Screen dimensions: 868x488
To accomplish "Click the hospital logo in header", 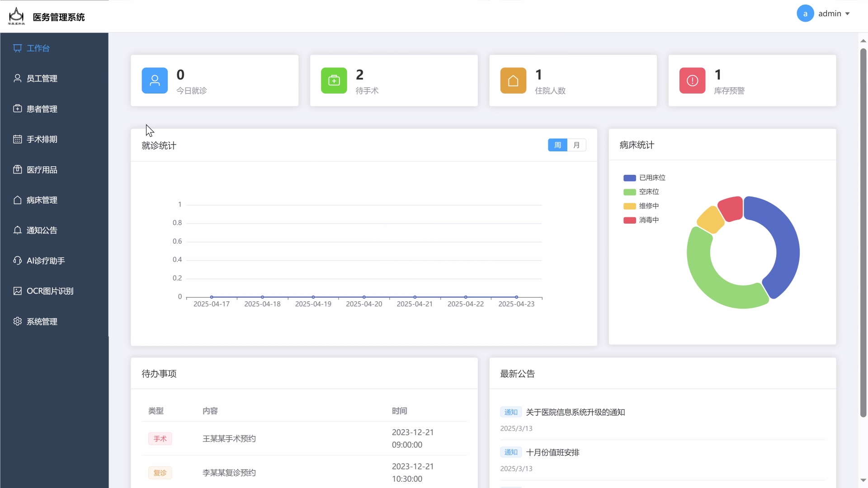I will pos(16,16).
